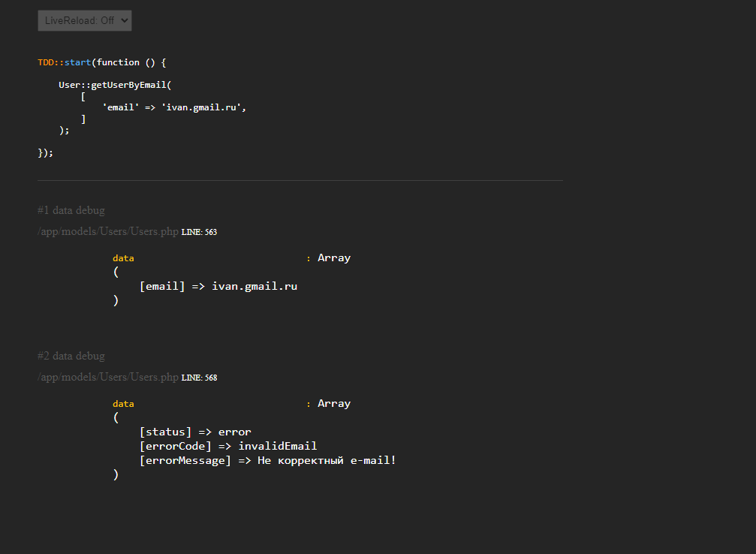The width and height of the screenshot is (756, 554).
Task: Click the yellow data label in debug #1
Action: tap(123, 258)
